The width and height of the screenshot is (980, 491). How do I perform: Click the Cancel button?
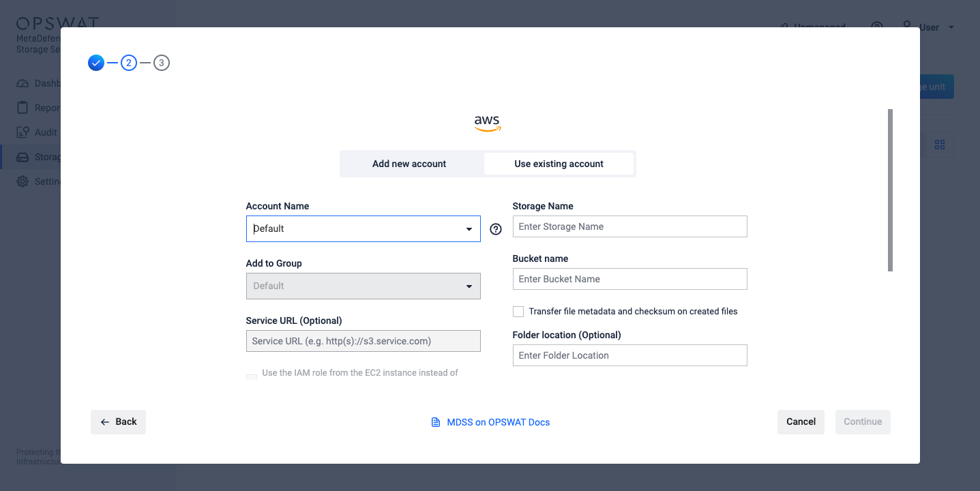[801, 422]
